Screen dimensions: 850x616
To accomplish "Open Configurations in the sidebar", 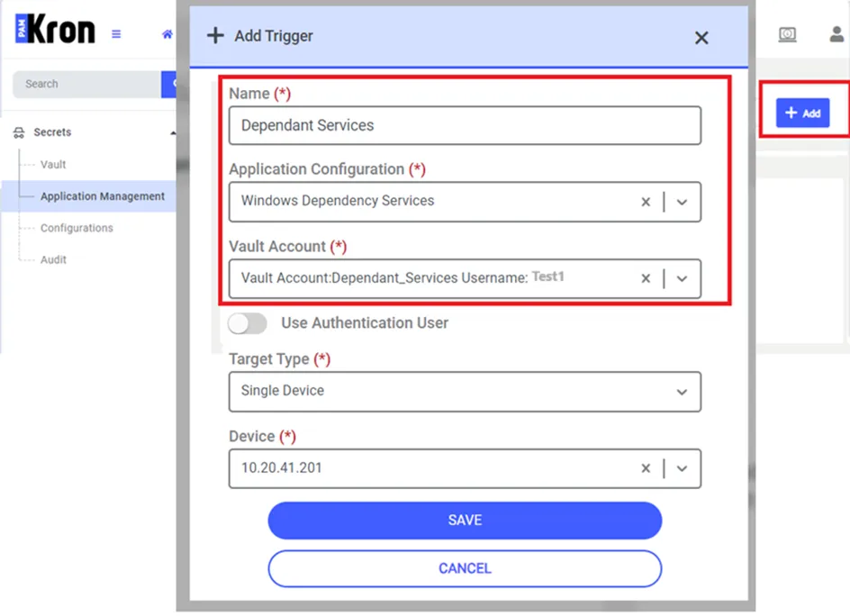I will [x=77, y=228].
